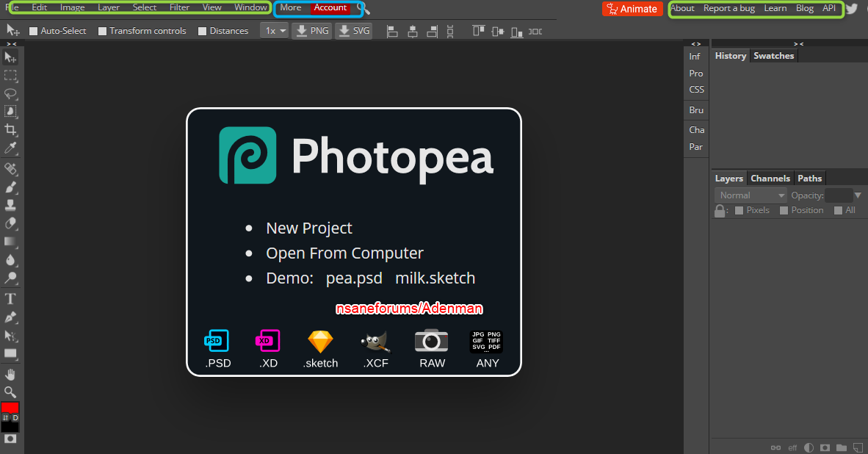The image size is (868, 454).
Task: Open the Twitter bird link
Action: pyautogui.click(x=852, y=8)
